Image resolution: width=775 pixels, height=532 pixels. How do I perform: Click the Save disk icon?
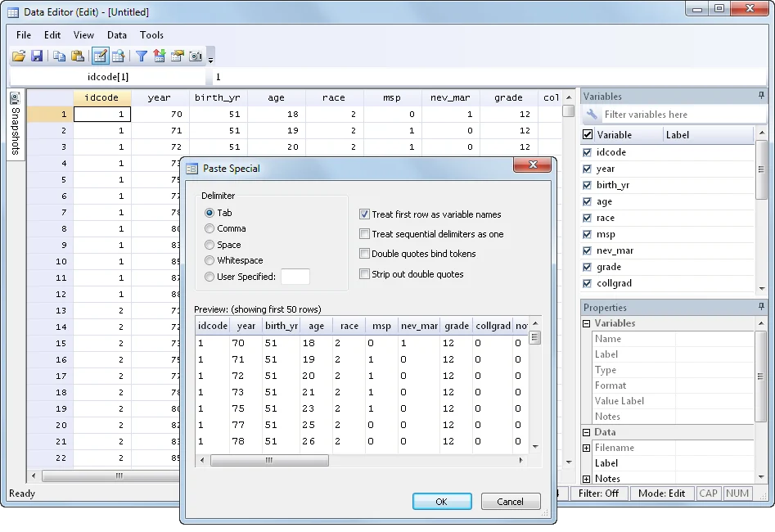tap(37, 56)
